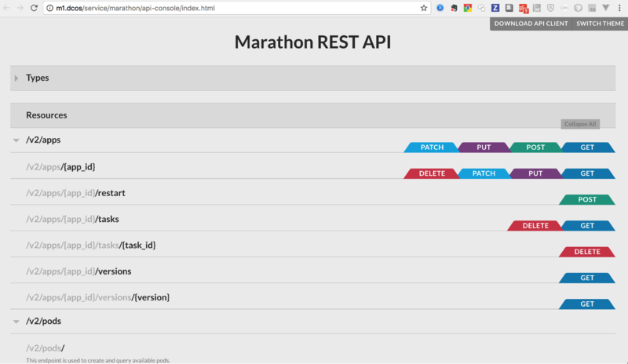Screen dimensions: 628x364
Task: Open the PATCH tab for /v2/apps
Action: (x=432, y=147)
